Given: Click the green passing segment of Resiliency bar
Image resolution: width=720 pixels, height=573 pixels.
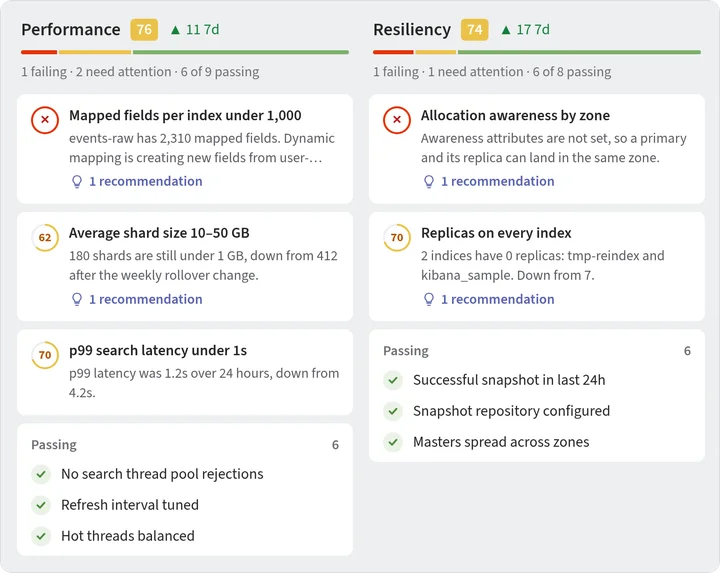Looking at the screenshot, I should pyautogui.click(x=579, y=52).
